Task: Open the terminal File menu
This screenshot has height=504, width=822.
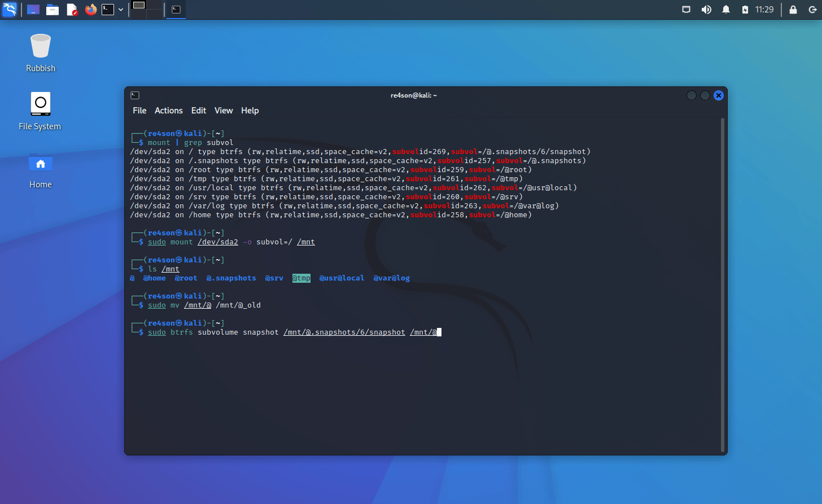Action: pyautogui.click(x=139, y=111)
